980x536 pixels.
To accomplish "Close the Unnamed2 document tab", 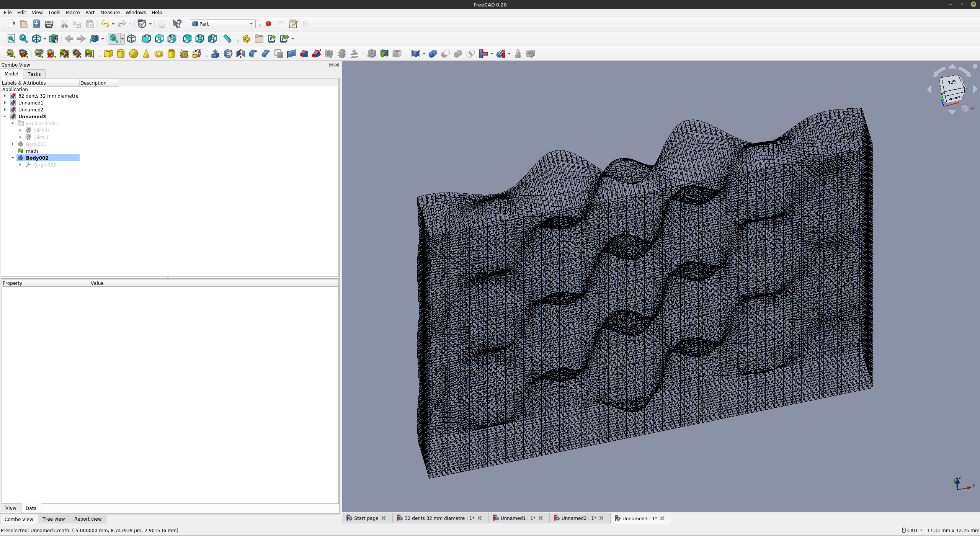I will 601,518.
